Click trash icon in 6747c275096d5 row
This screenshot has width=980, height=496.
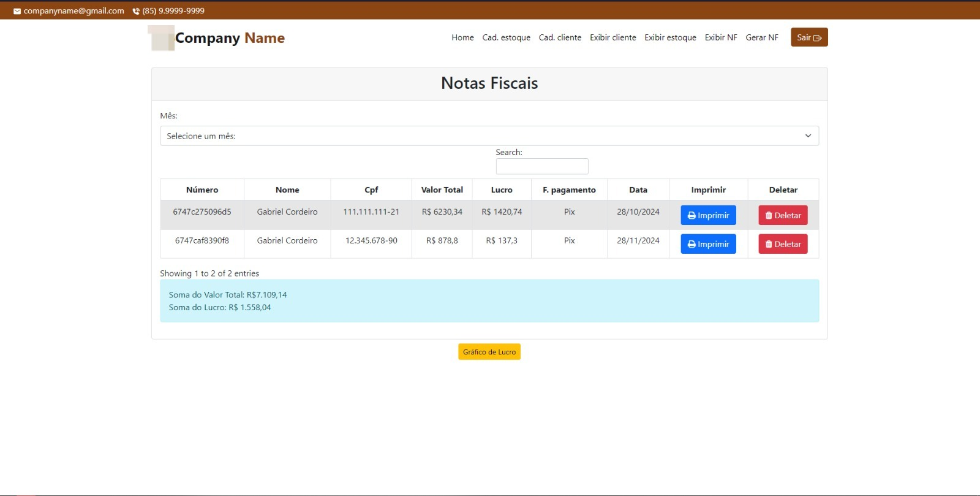(769, 216)
